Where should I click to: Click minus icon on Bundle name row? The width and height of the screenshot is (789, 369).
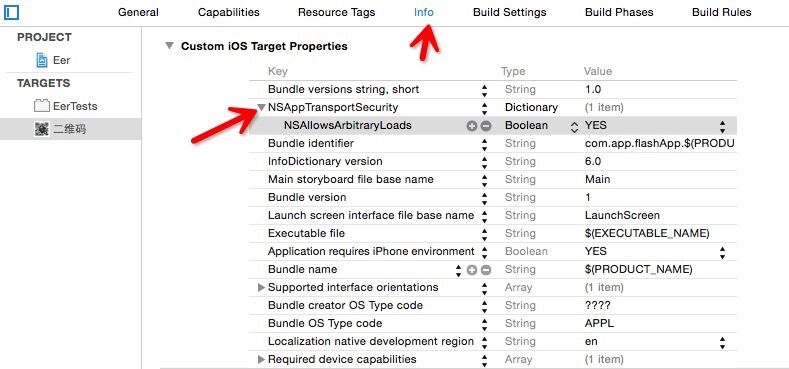(x=486, y=270)
